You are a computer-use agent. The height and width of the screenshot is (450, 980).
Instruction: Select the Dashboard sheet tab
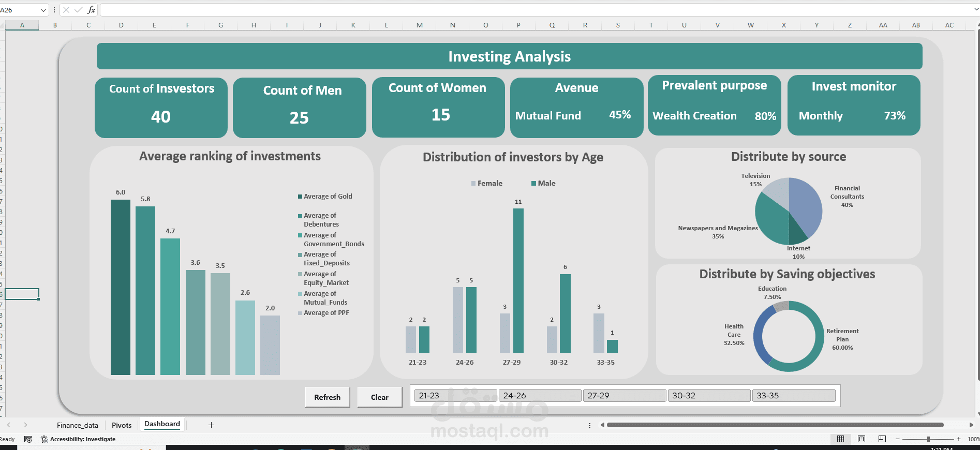coord(162,424)
